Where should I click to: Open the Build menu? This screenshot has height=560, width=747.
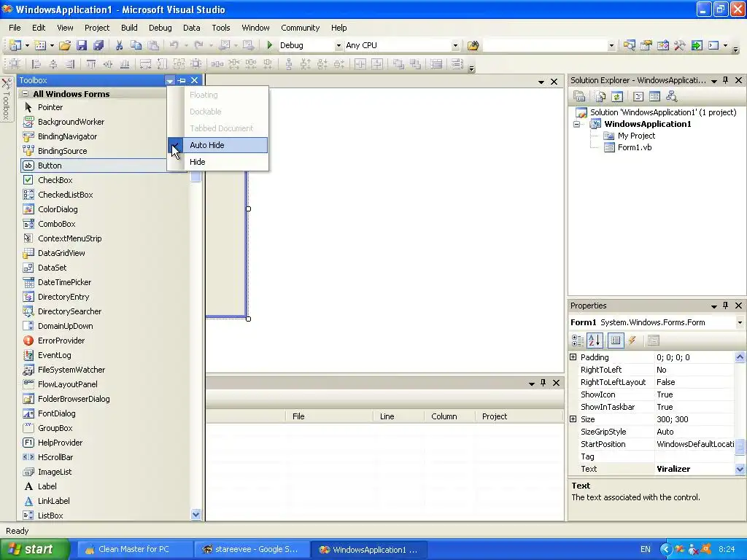tap(129, 28)
